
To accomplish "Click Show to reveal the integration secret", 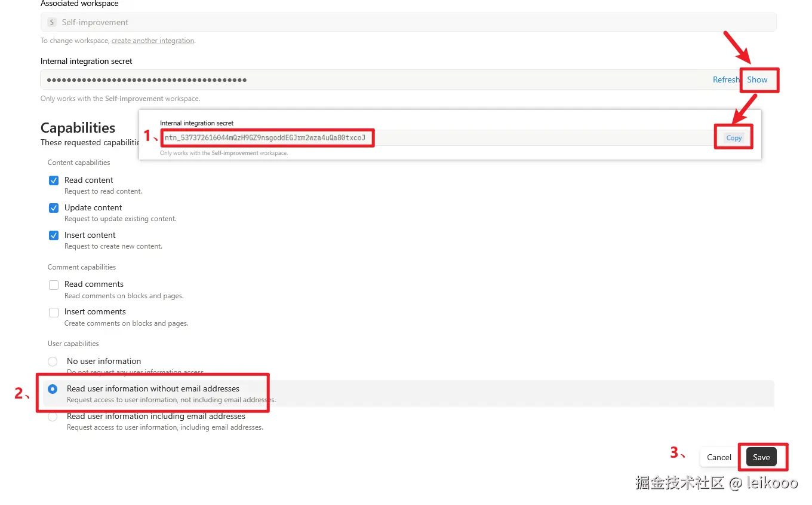I will click(x=757, y=79).
